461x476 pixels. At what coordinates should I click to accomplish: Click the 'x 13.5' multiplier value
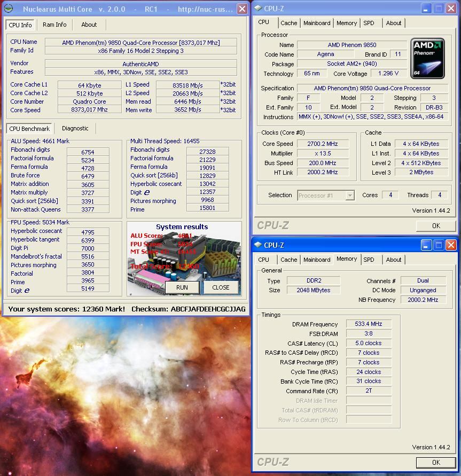(323, 153)
